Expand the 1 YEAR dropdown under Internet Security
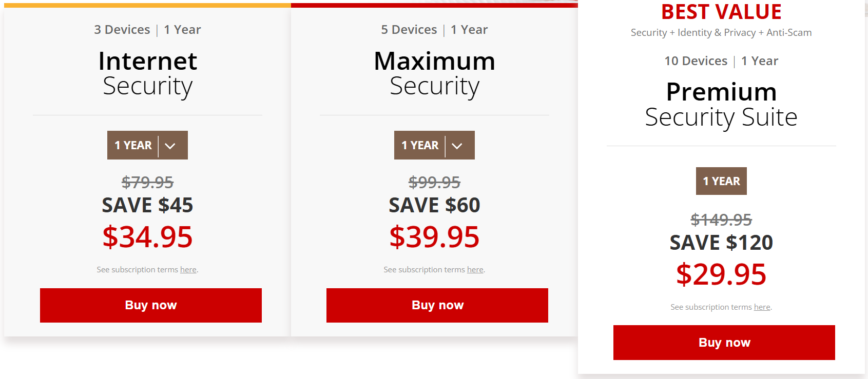Viewport: 868px width, 379px height. (147, 145)
